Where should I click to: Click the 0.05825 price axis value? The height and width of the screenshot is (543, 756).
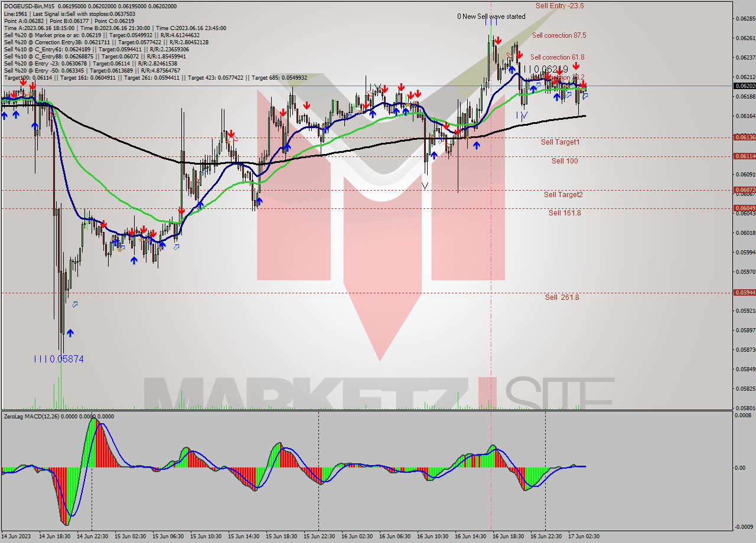click(745, 388)
